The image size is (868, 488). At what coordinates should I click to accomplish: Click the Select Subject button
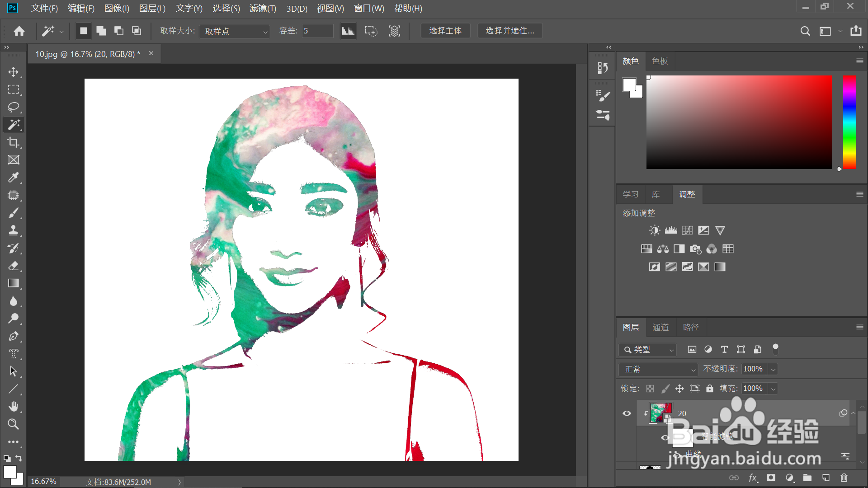[445, 31]
